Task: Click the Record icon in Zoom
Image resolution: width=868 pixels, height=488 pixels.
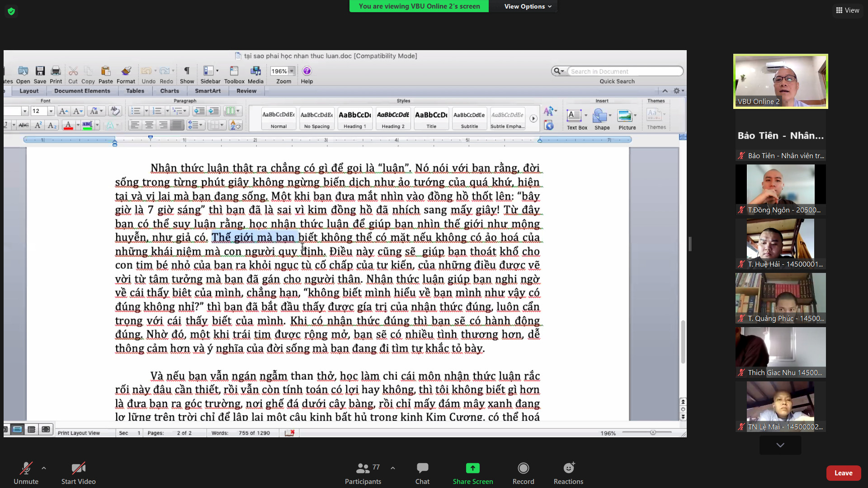Action: tap(523, 468)
